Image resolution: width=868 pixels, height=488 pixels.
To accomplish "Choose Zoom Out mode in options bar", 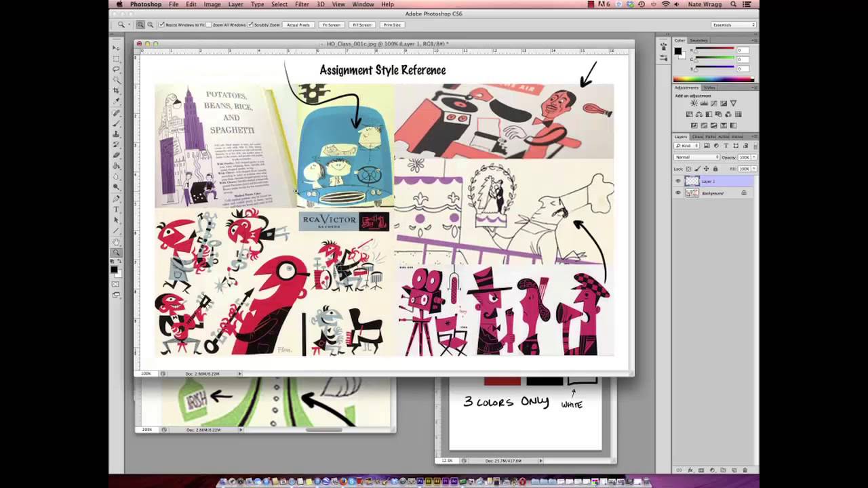I will point(150,24).
